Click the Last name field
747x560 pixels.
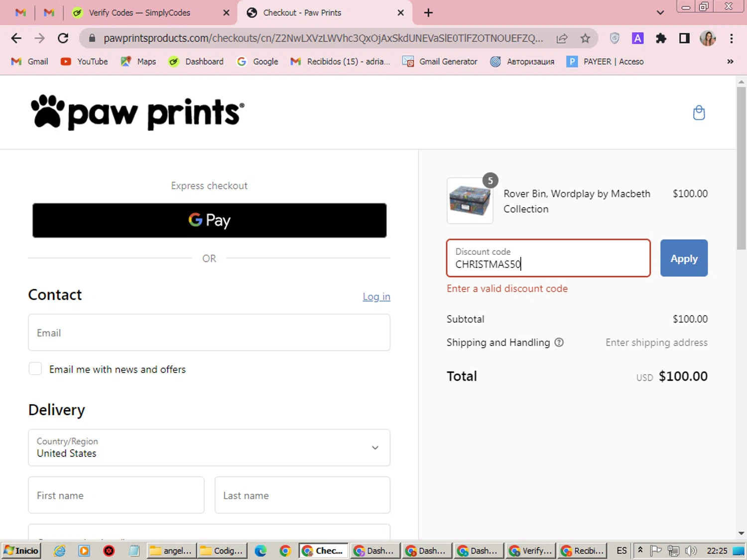302,495
